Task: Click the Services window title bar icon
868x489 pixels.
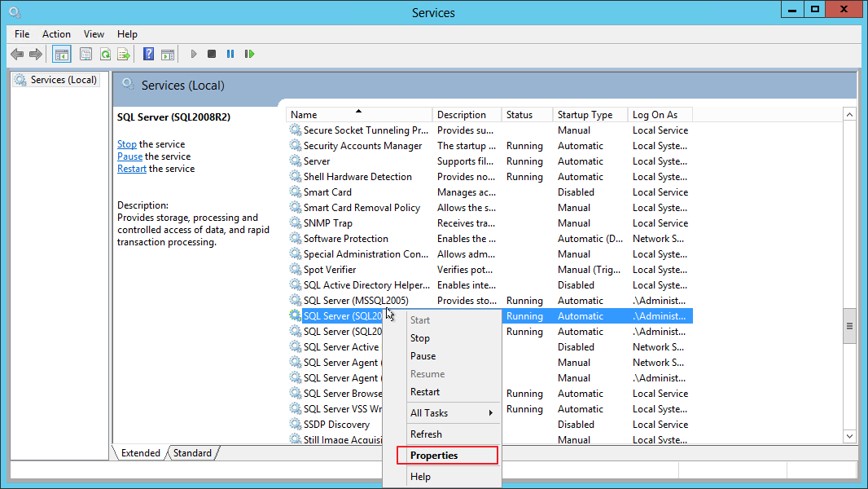Action: tap(15, 12)
